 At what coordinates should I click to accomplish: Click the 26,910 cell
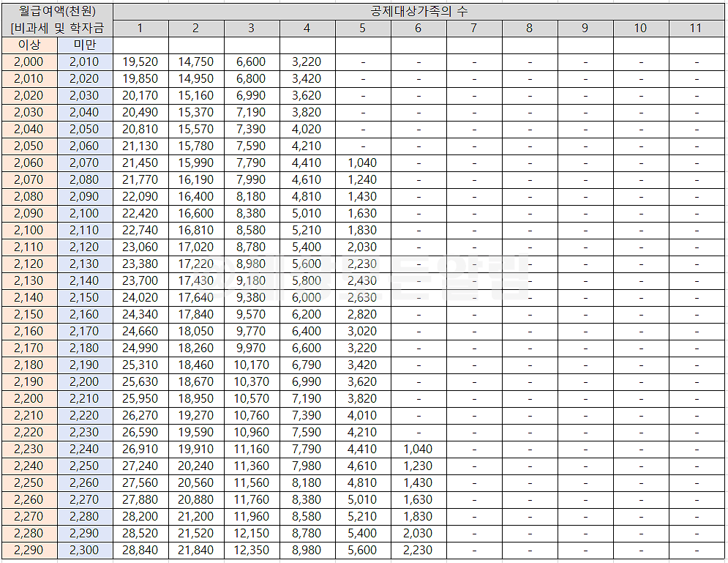point(140,450)
